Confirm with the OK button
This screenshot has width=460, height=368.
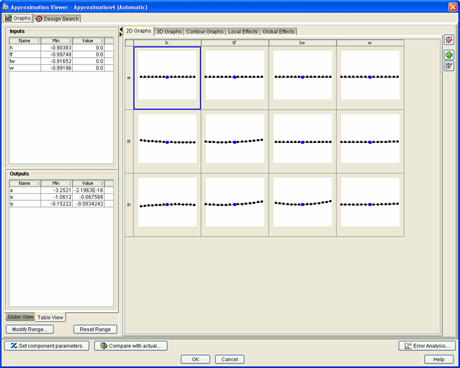pos(195,359)
